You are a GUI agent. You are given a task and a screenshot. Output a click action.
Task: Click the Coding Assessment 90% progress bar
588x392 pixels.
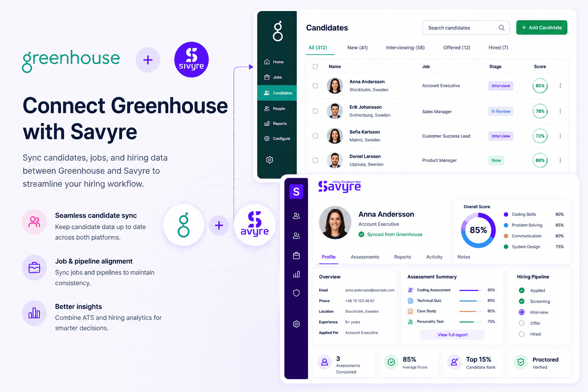coord(471,290)
